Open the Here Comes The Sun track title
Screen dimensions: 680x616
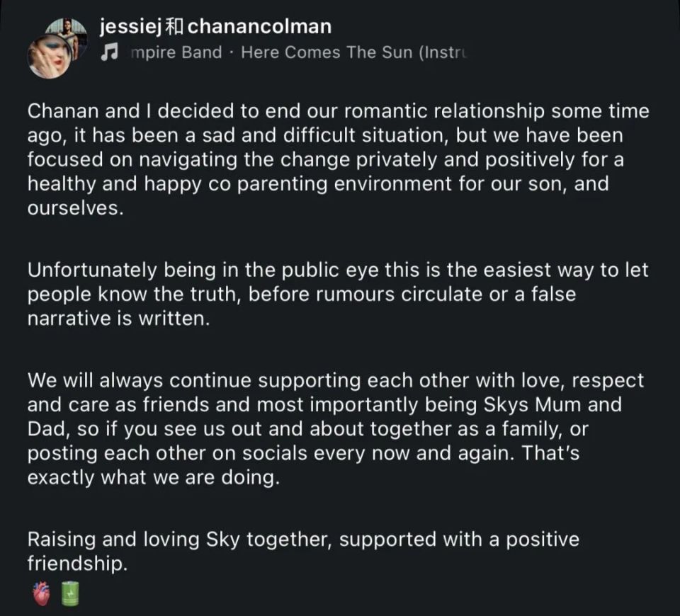355,52
